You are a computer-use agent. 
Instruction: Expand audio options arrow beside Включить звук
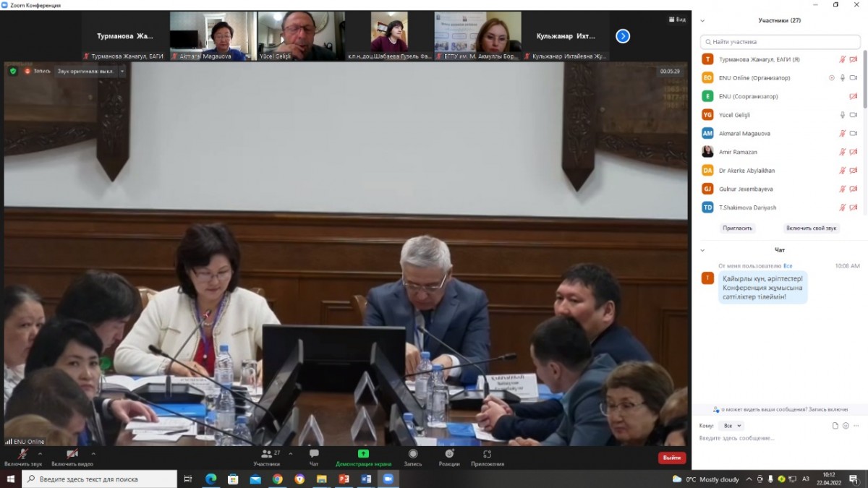pos(40,454)
